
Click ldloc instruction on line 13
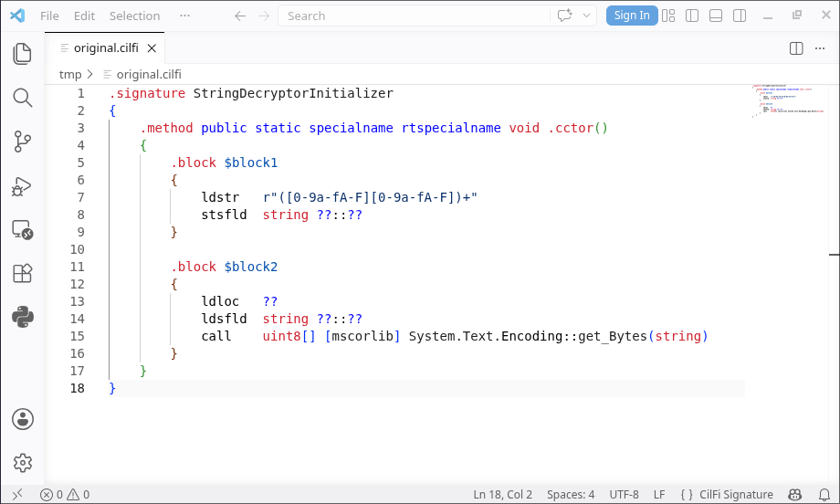(220, 301)
